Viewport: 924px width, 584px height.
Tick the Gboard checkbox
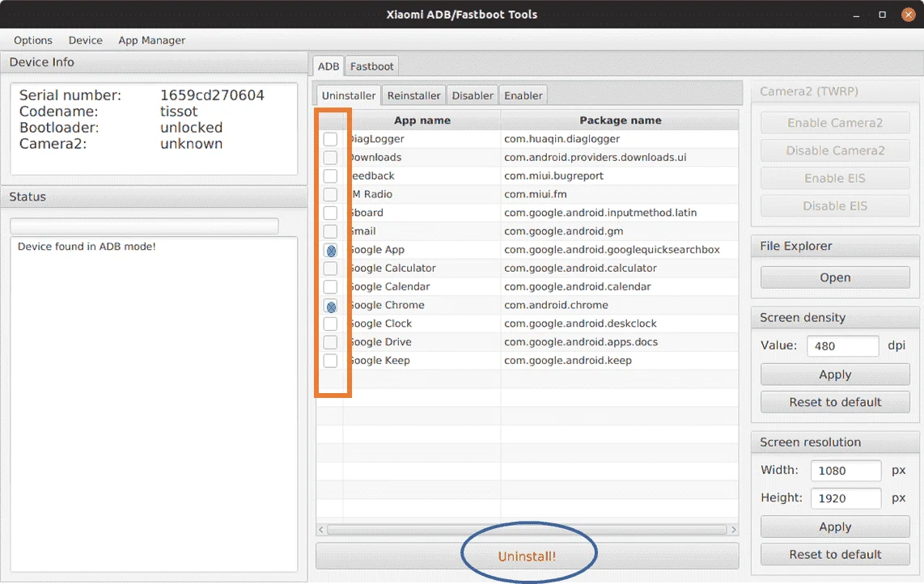[331, 213]
